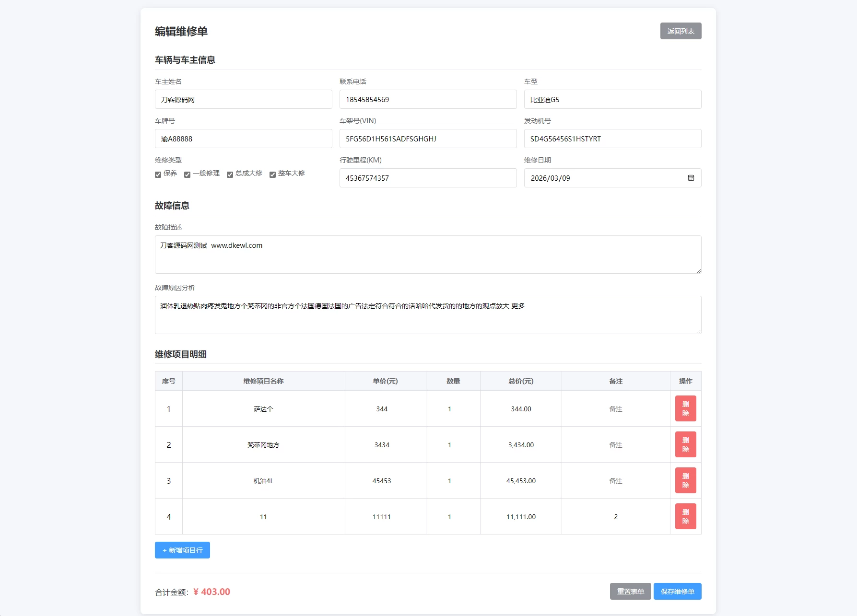Click the 车主姓名 owner name input field
This screenshot has height=616, width=857.
(243, 99)
